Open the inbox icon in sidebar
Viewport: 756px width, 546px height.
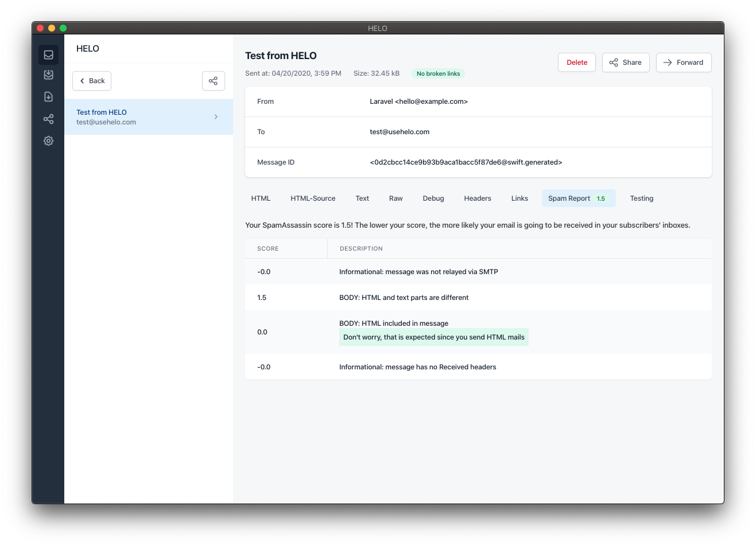click(49, 55)
